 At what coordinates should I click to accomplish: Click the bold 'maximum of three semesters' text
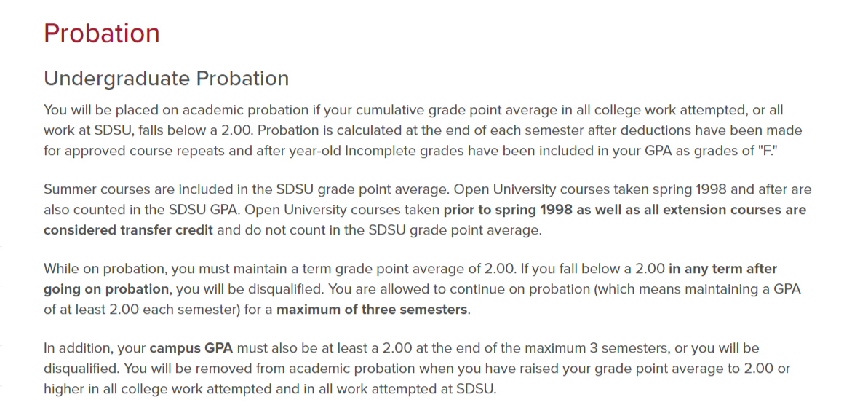tap(373, 310)
